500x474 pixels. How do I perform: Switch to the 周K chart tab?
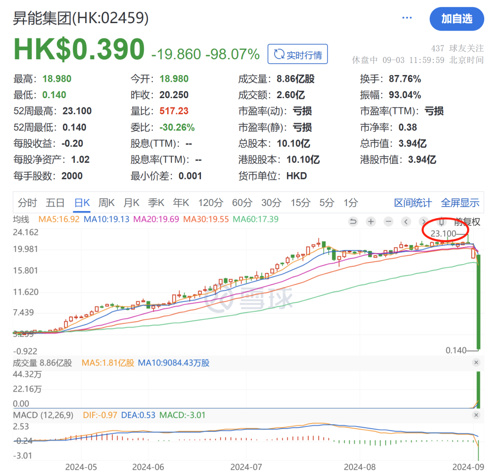pyautogui.click(x=106, y=202)
